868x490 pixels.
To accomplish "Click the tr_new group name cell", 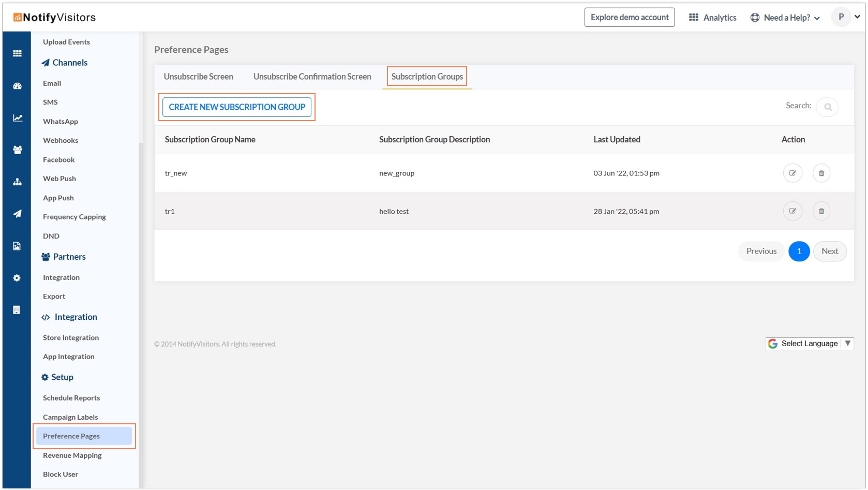I will [176, 173].
